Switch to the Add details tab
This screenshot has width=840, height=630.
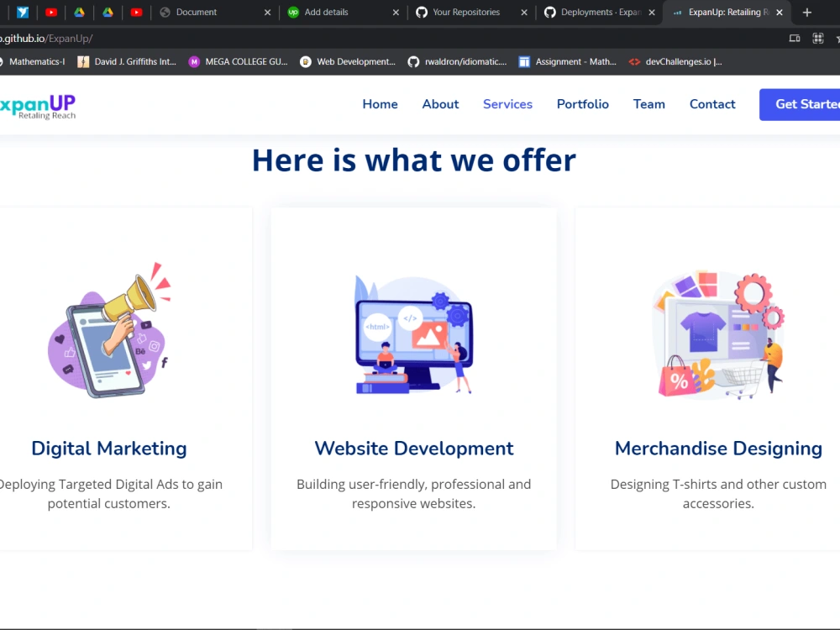[x=343, y=12]
